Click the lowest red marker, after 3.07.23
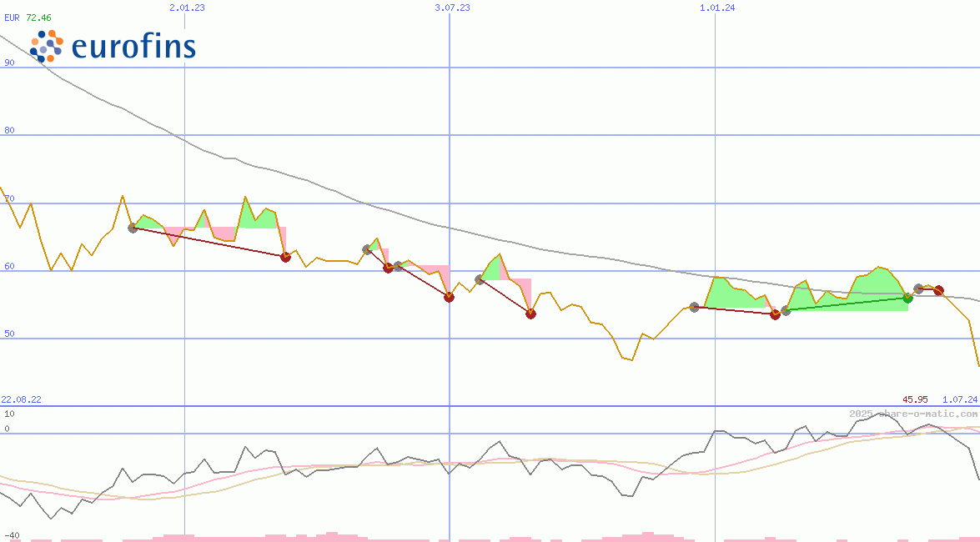The width and height of the screenshot is (980, 542). coord(530,314)
